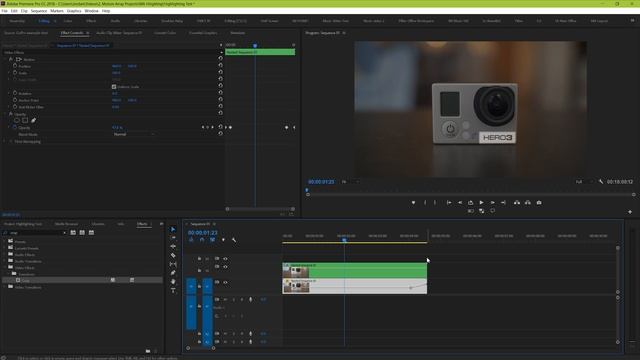Select the Ripple Edit tool
The height and width of the screenshot is (360, 640).
click(173, 247)
